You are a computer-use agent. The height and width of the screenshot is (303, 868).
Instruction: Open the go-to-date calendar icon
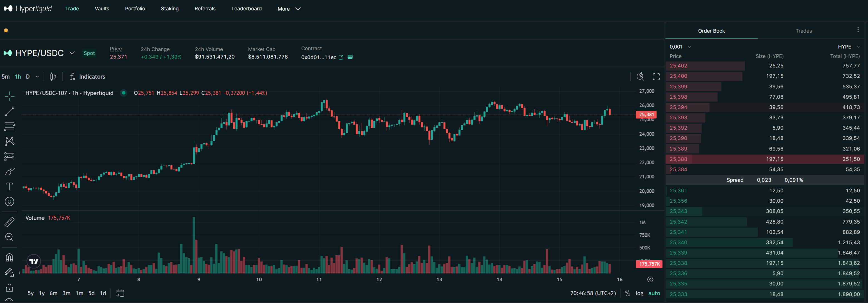click(x=120, y=293)
